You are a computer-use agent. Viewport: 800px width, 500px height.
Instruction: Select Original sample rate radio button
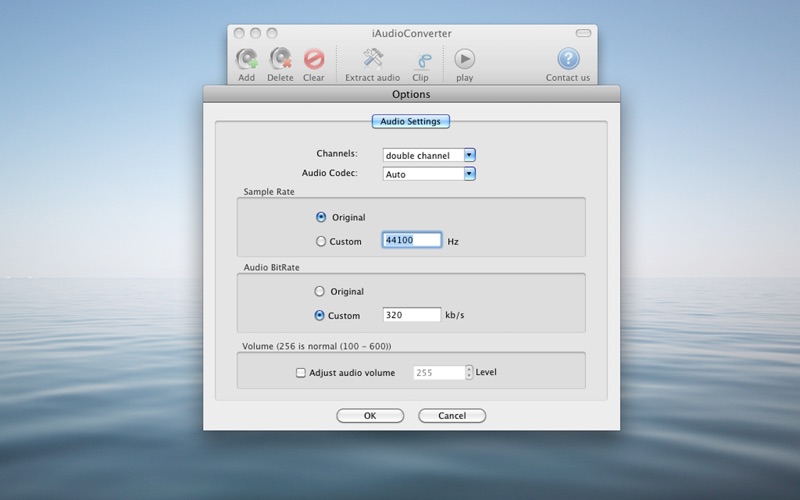click(x=321, y=217)
